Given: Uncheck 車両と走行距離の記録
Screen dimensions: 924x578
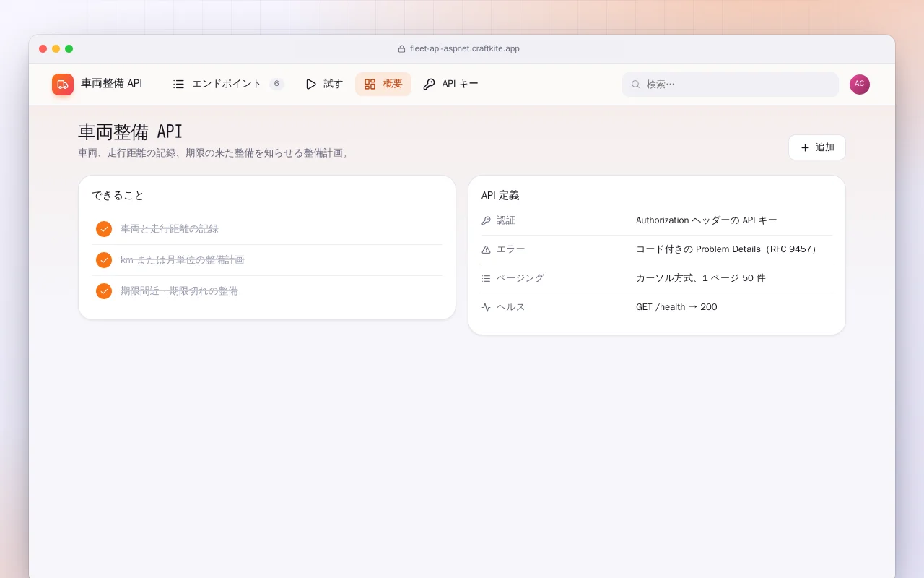Looking at the screenshot, I should [104, 229].
